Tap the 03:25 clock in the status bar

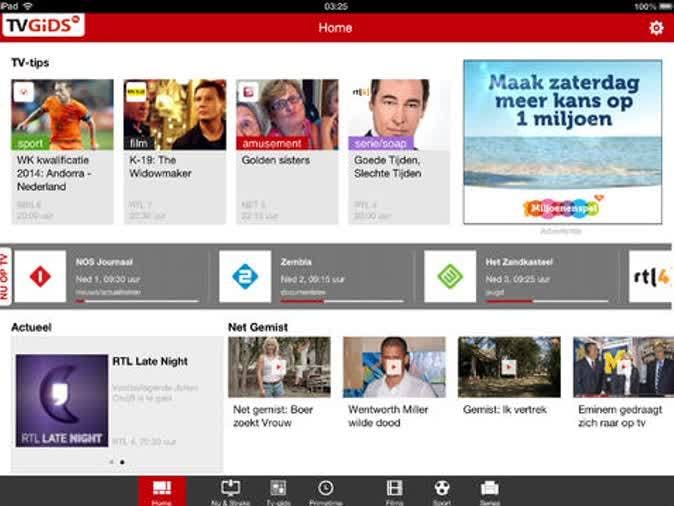(x=336, y=6)
